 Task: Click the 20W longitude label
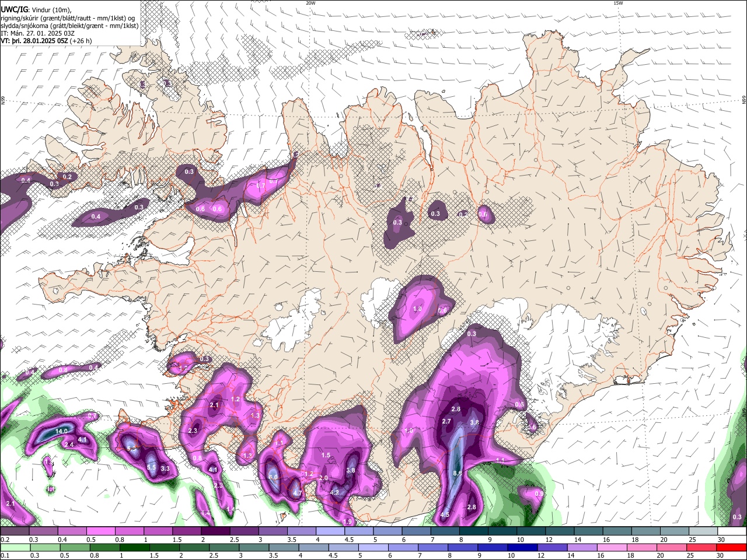pyautogui.click(x=310, y=3)
